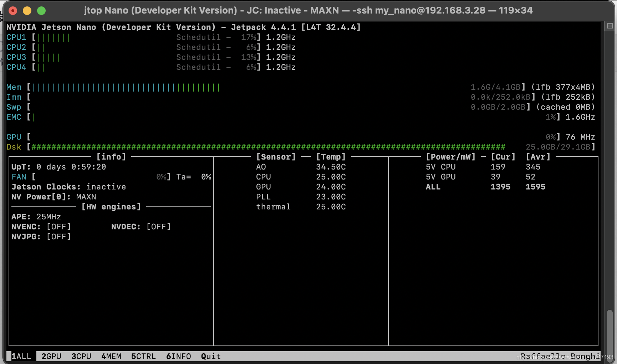Click the Dsk disk usage bar
The width and height of the screenshot is (617, 364).
[x=250, y=147]
